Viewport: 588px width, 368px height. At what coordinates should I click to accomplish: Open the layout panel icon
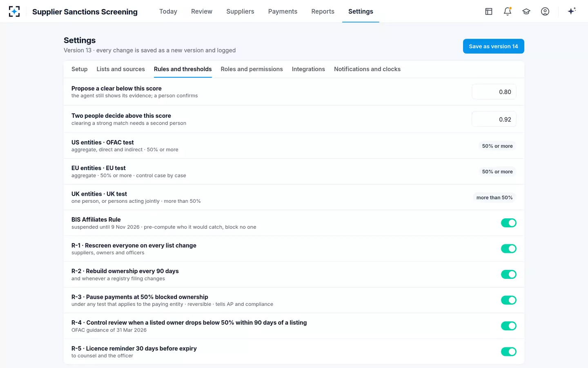tap(489, 11)
